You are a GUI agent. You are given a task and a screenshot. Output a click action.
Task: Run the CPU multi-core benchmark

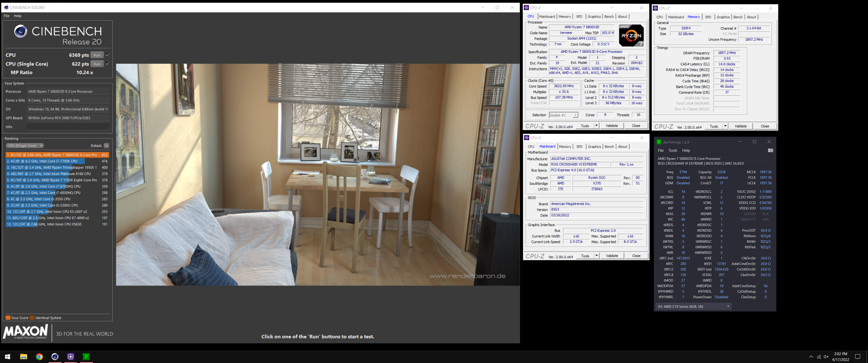pos(97,55)
